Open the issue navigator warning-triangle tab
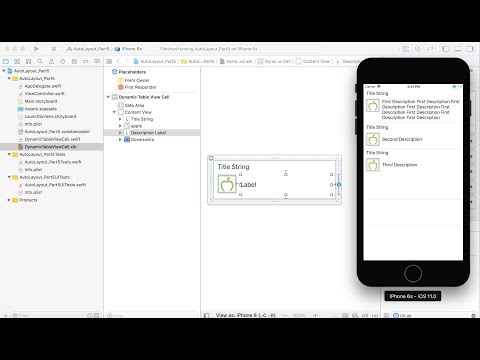 [x=51, y=61]
